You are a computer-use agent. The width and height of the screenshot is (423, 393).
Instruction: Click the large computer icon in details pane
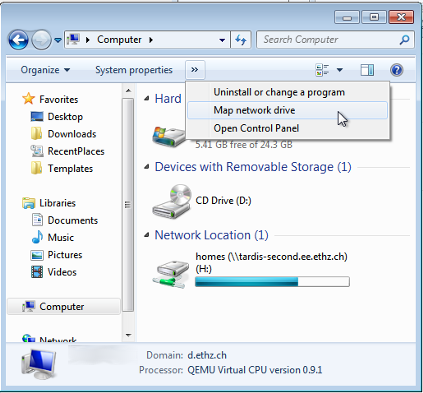coord(39,364)
